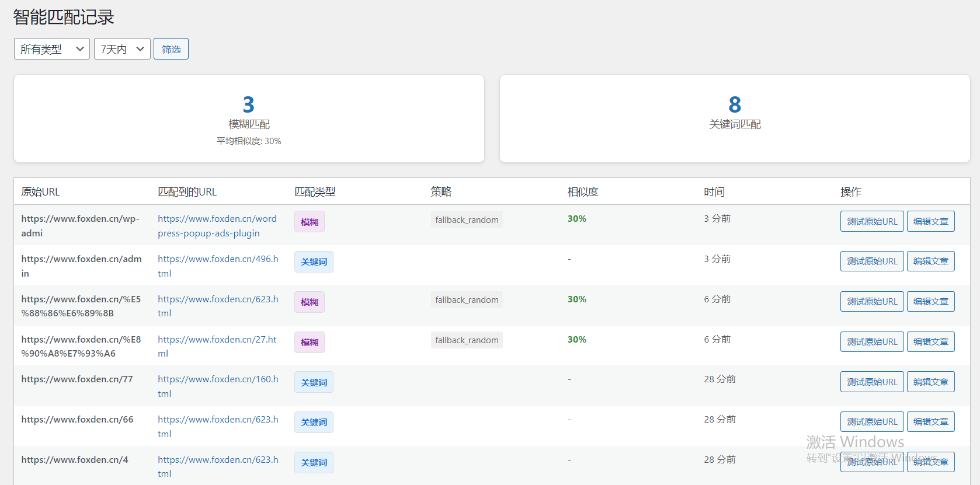This screenshot has width=980, height=485.
Task: Click the 操作 column header
Action: tap(851, 192)
